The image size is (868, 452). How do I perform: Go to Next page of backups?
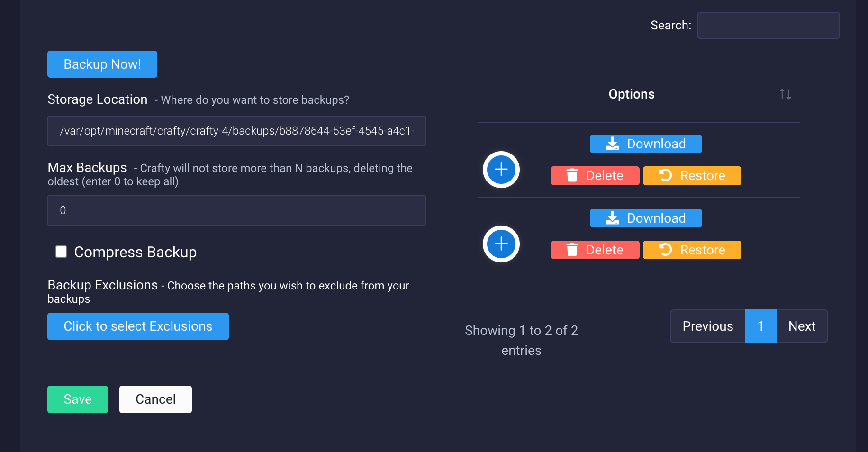pos(802,326)
